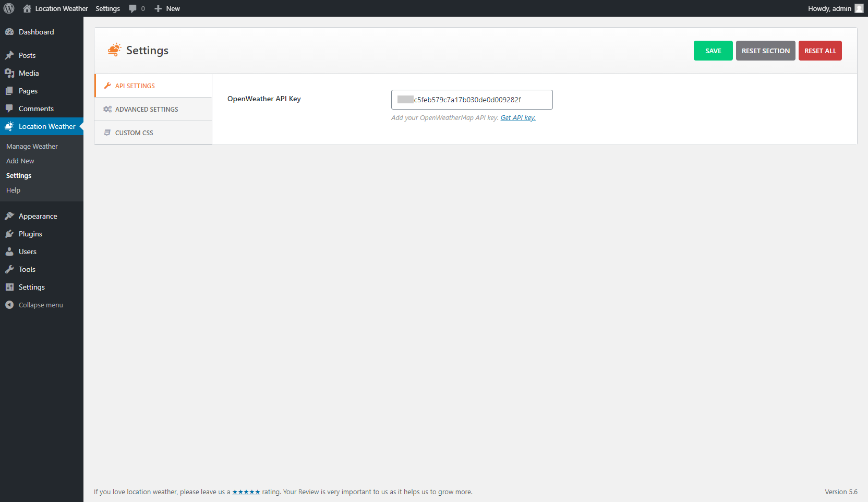Click the red RESET ALL button

(x=820, y=51)
